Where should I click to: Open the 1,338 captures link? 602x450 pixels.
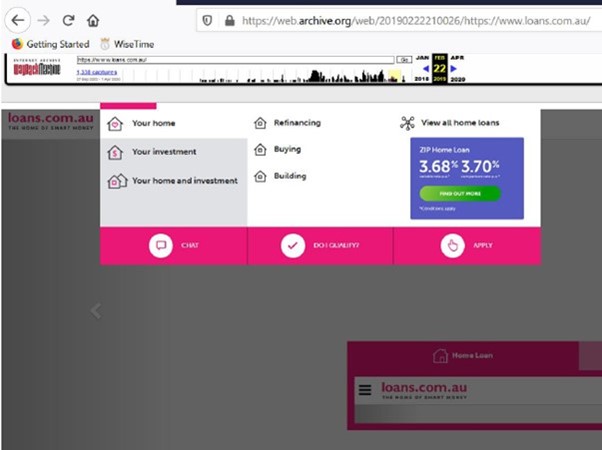(97, 72)
